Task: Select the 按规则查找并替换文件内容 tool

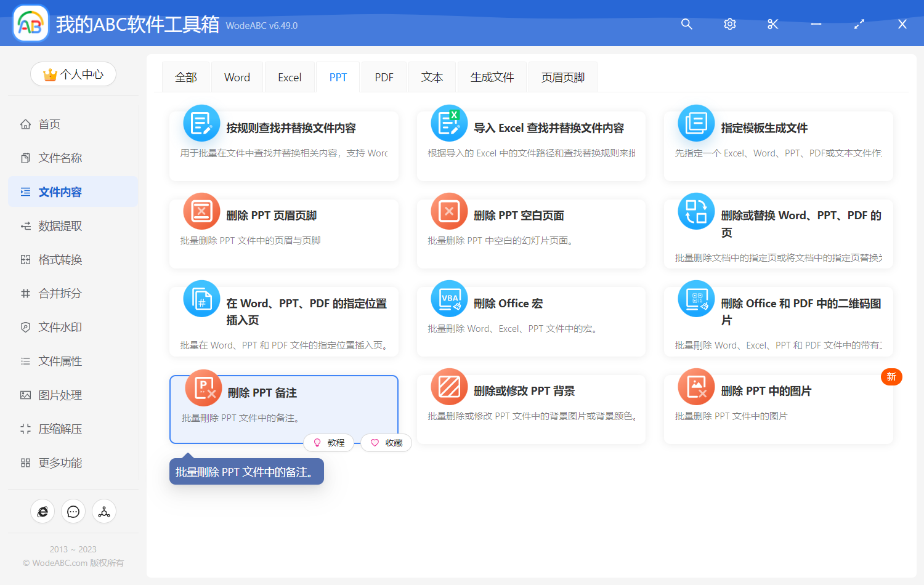Action: pos(283,146)
